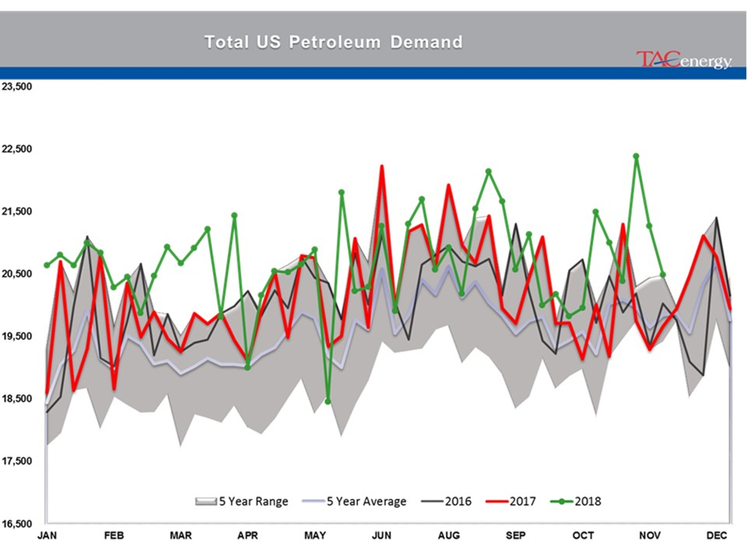Click the 2016 legend line marker
Image resolution: width=747 pixels, height=560 pixels.
[x=432, y=502]
